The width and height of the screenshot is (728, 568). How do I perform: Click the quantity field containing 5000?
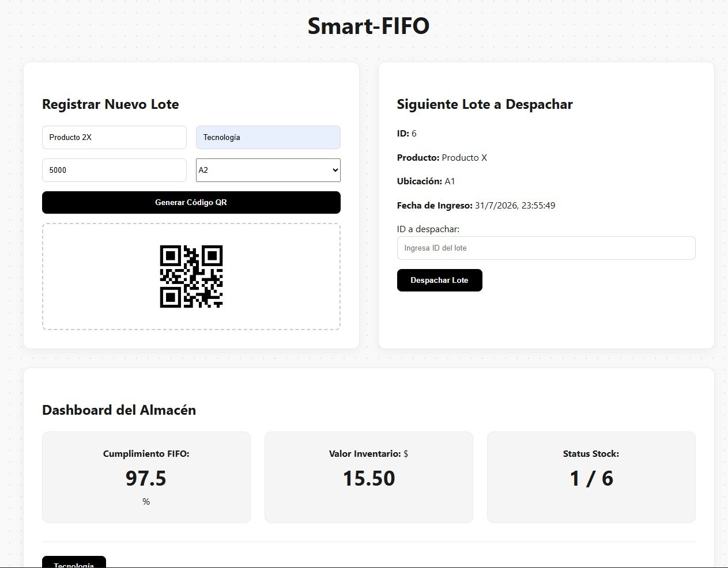click(x=114, y=170)
